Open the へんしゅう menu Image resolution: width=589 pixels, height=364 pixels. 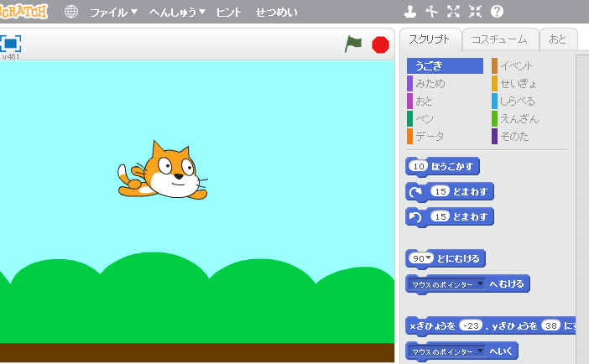click(177, 13)
